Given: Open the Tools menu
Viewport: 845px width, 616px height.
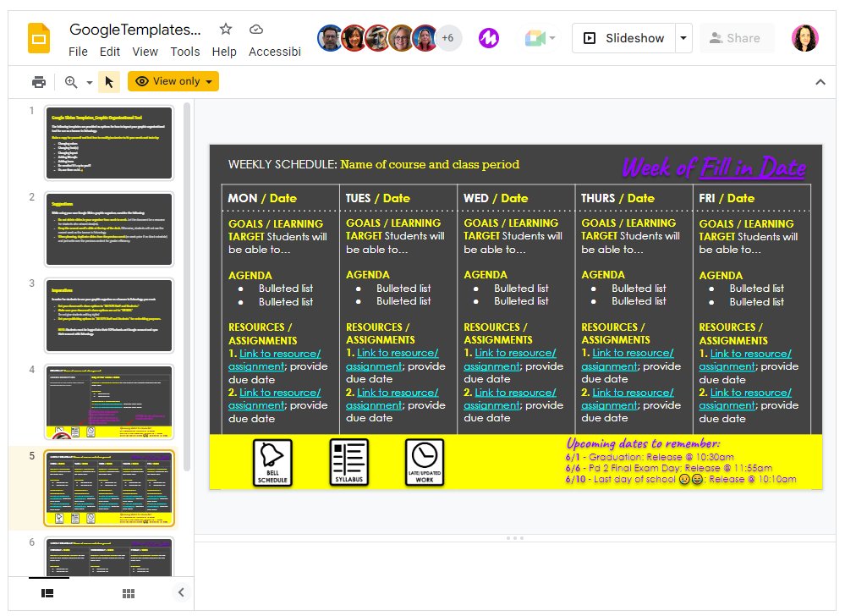Looking at the screenshot, I should point(185,52).
